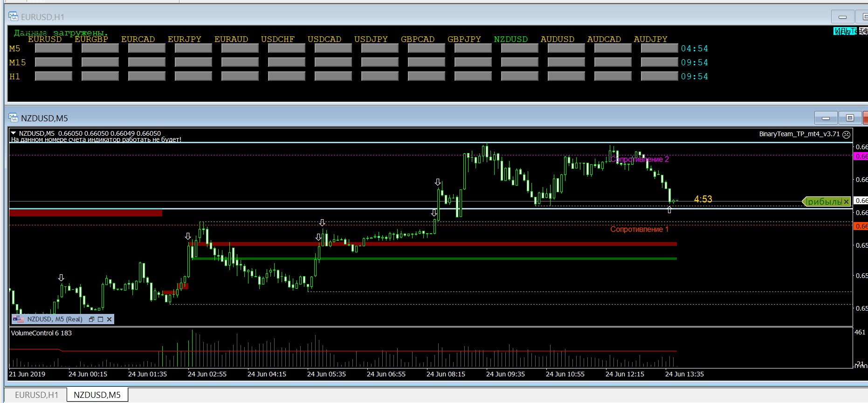Viewport: 868px width, 403px height.
Task: Click the GBPJPY pair label in dashboard
Action: pos(464,39)
